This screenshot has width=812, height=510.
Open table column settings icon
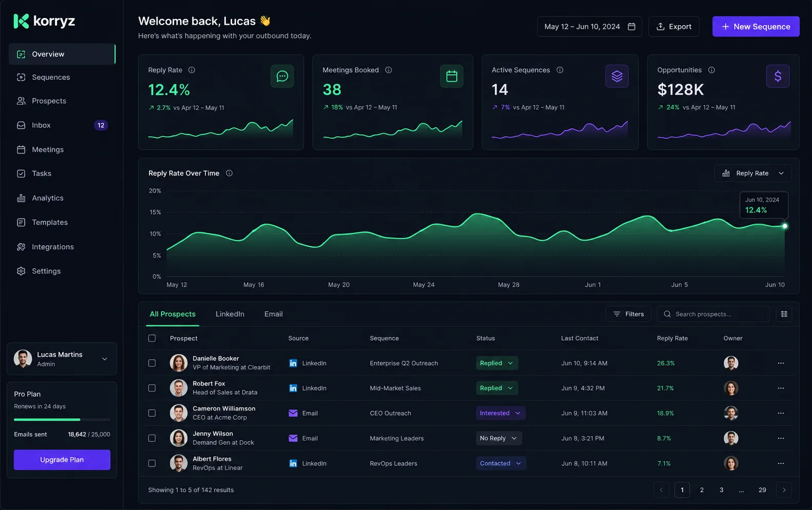pyautogui.click(x=784, y=314)
